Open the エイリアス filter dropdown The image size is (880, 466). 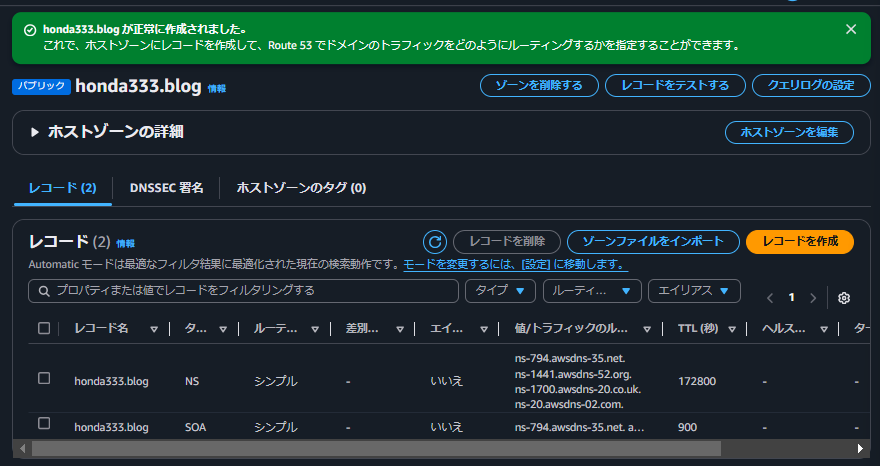[694, 291]
